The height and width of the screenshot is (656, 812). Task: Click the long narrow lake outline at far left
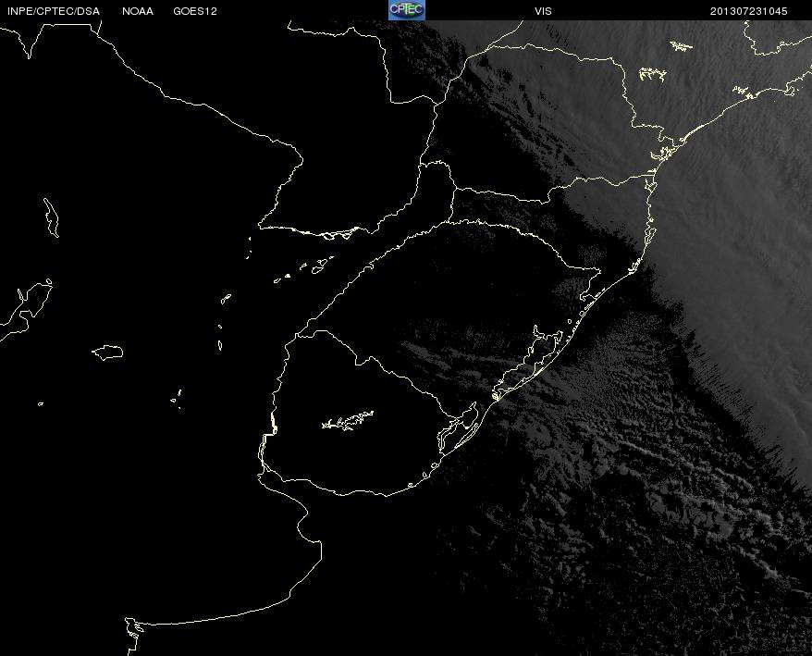[x=51, y=217]
